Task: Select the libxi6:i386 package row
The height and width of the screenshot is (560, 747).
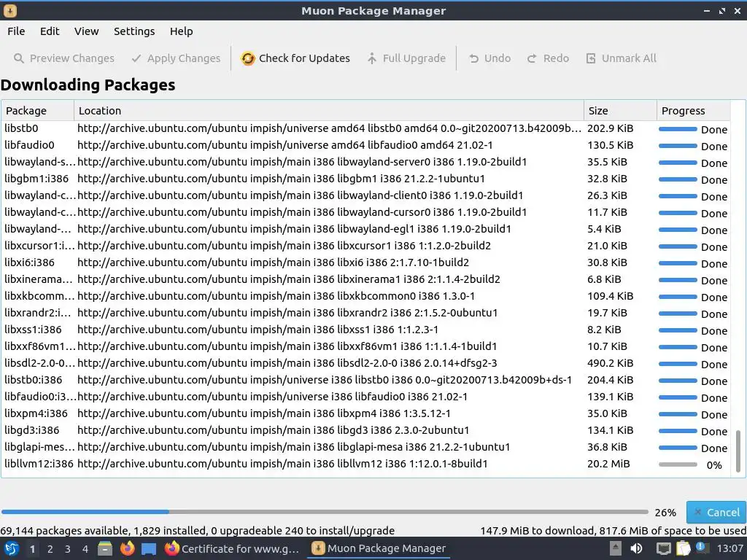Action: click(365, 262)
